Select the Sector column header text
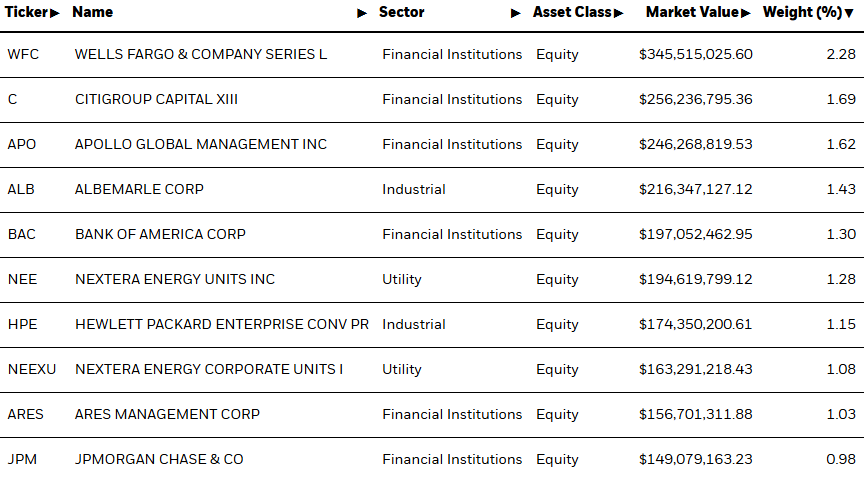 coord(401,12)
